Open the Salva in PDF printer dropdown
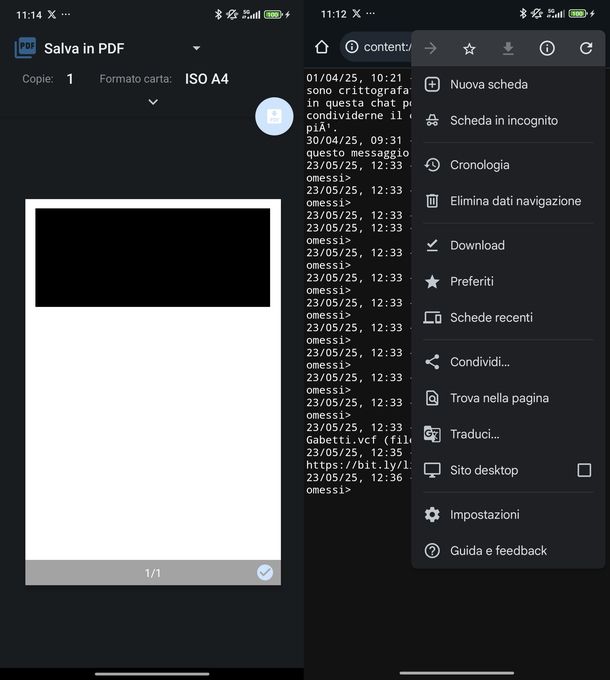This screenshot has width=610, height=680. (x=196, y=48)
